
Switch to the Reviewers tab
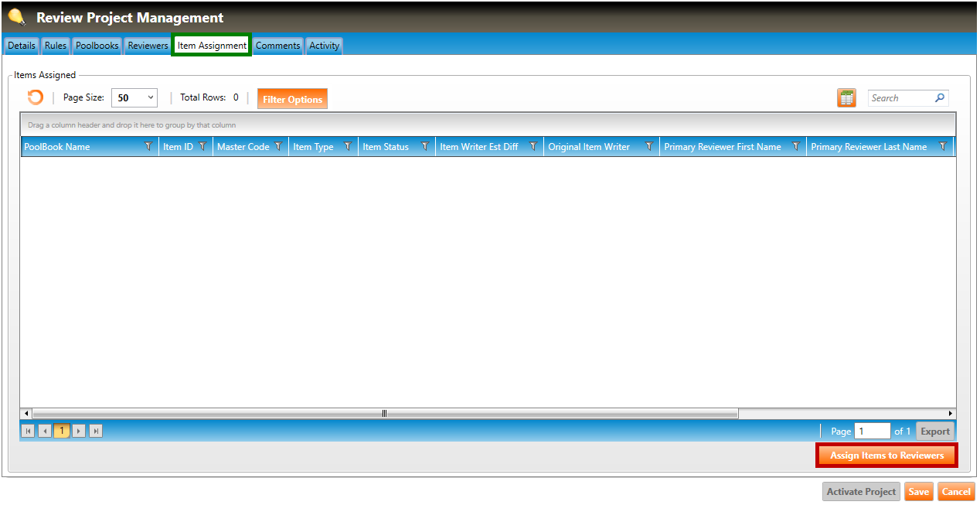click(x=148, y=46)
